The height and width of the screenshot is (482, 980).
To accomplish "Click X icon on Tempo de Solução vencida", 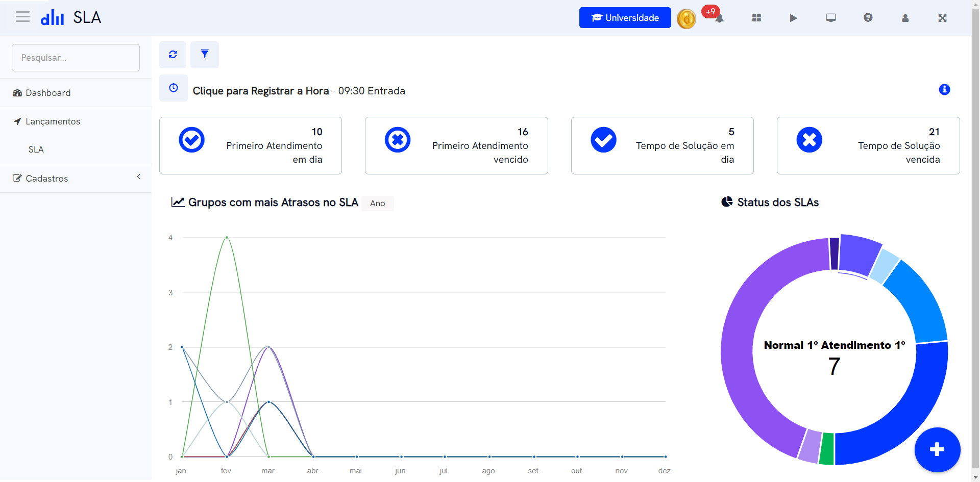I will coord(810,140).
